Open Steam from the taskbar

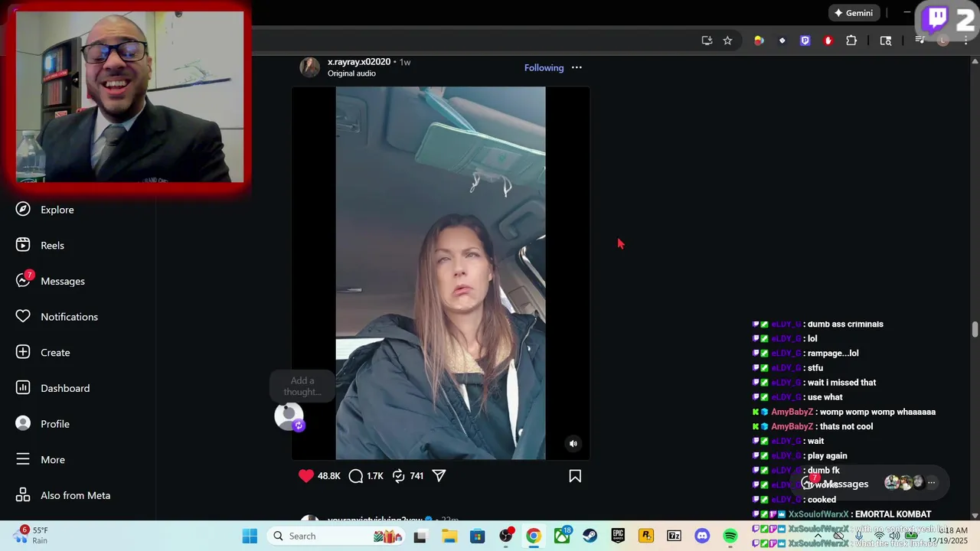590,536
